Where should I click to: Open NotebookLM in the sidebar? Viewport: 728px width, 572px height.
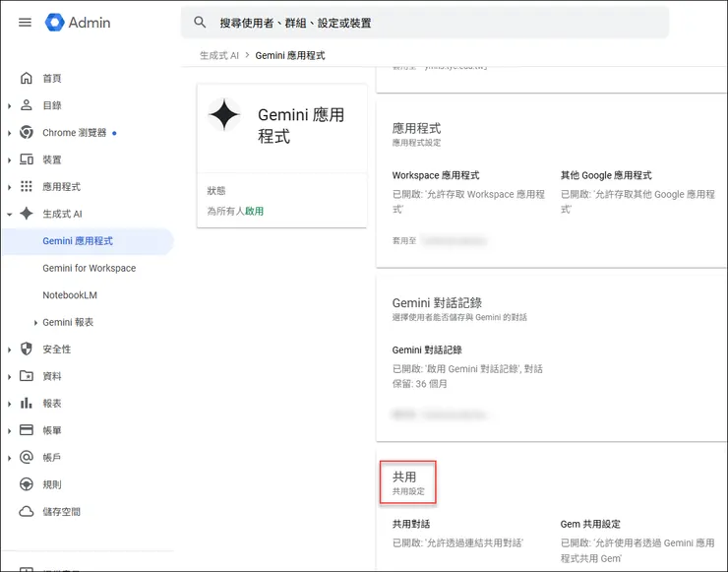point(70,295)
